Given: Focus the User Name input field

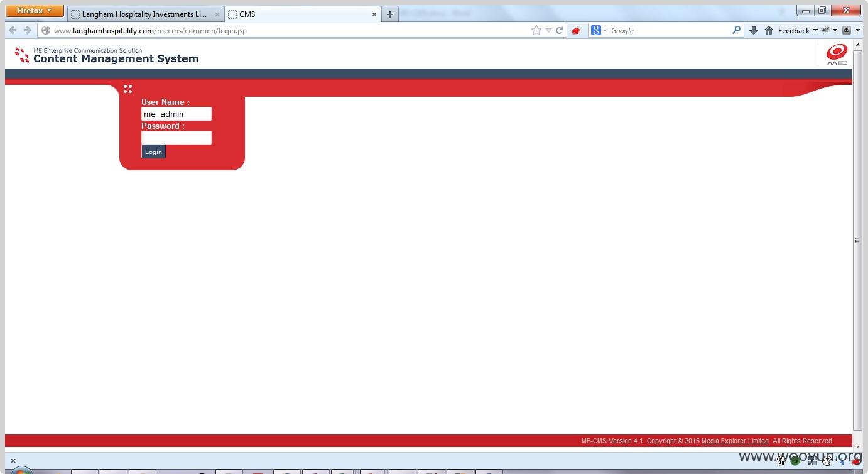Looking at the screenshot, I should [x=176, y=114].
